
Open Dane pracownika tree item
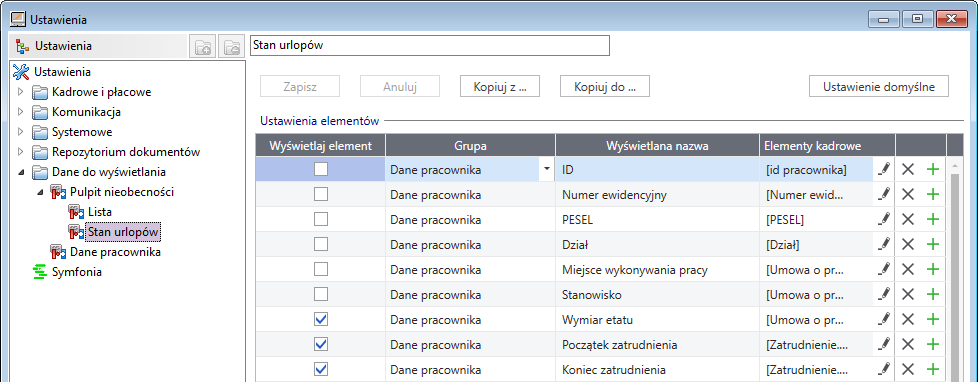pyautogui.click(x=115, y=252)
